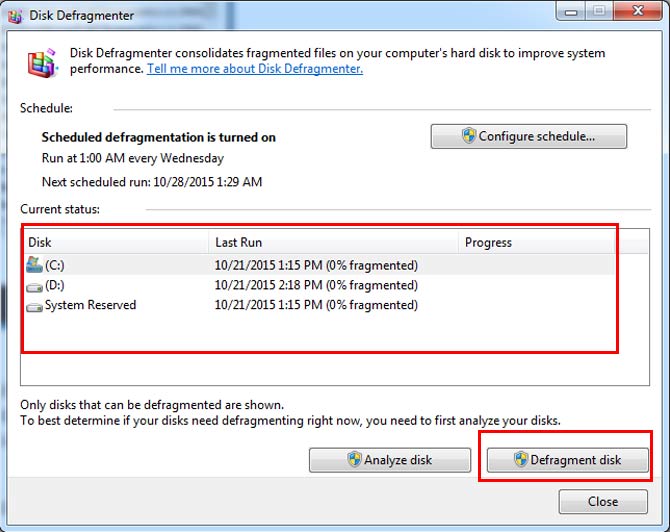
Task: Close the dialog using the Close button
Action: [x=602, y=501]
